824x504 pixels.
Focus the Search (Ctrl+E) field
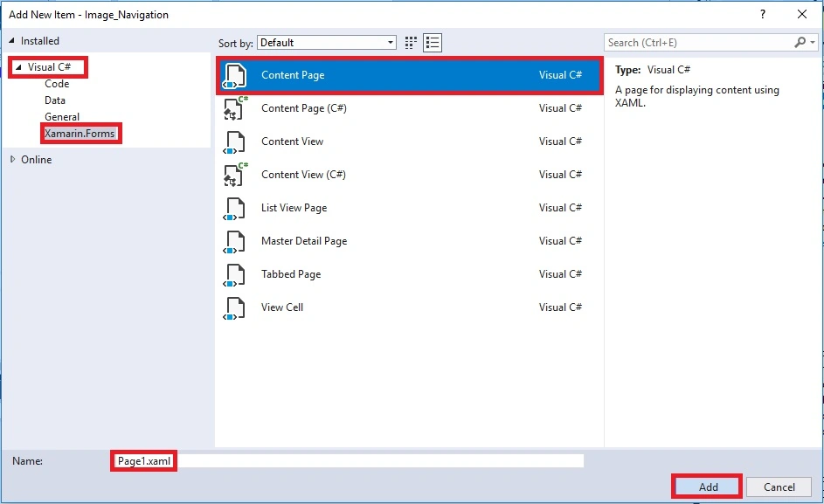click(x=699, y=43)
